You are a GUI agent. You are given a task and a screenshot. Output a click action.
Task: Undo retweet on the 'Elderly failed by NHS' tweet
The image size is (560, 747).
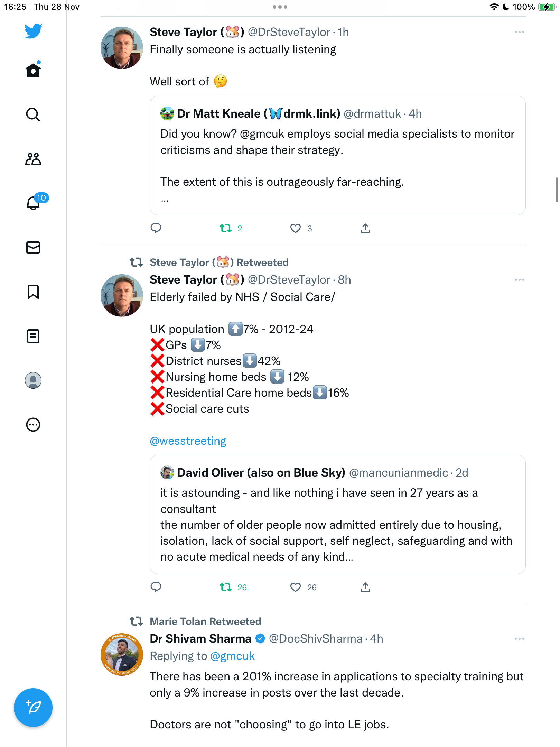coord(226,587)
